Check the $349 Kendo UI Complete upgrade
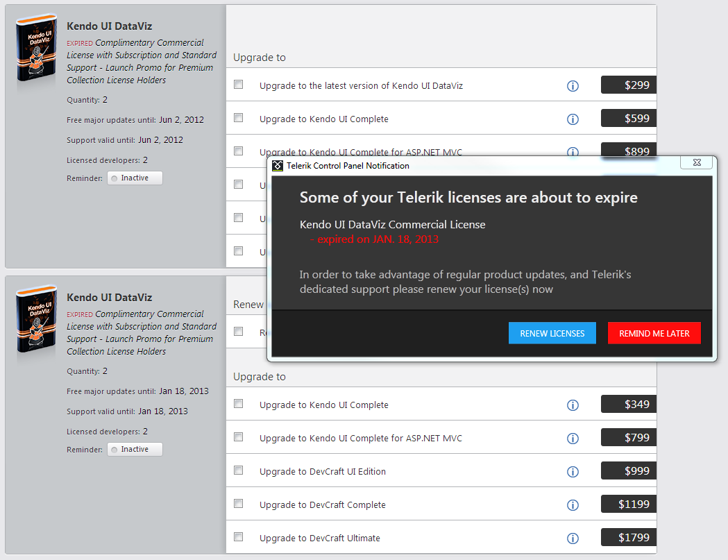Image resolution: width=728 pixels, height=560 pixels. [x=239, y=404]
